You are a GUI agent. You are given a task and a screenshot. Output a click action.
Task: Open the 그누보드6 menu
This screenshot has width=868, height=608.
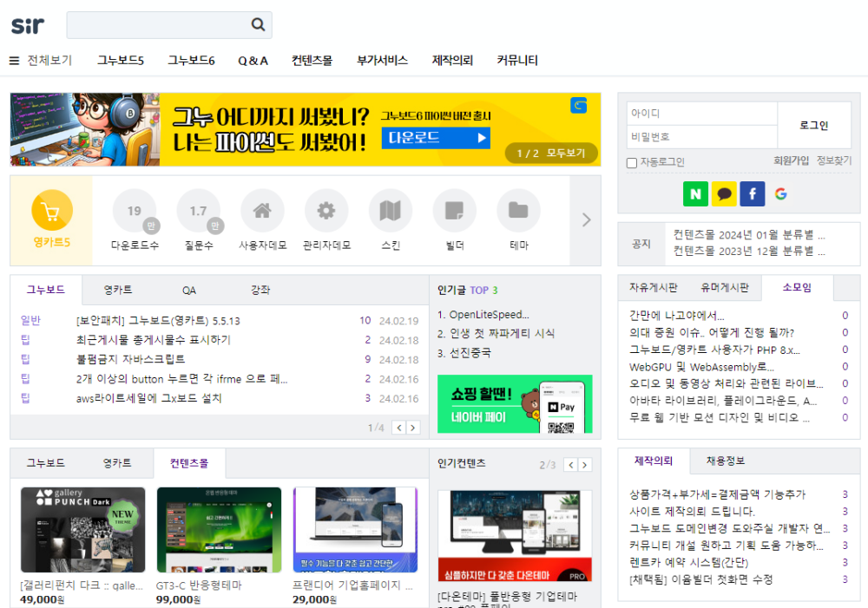(191, 61)
